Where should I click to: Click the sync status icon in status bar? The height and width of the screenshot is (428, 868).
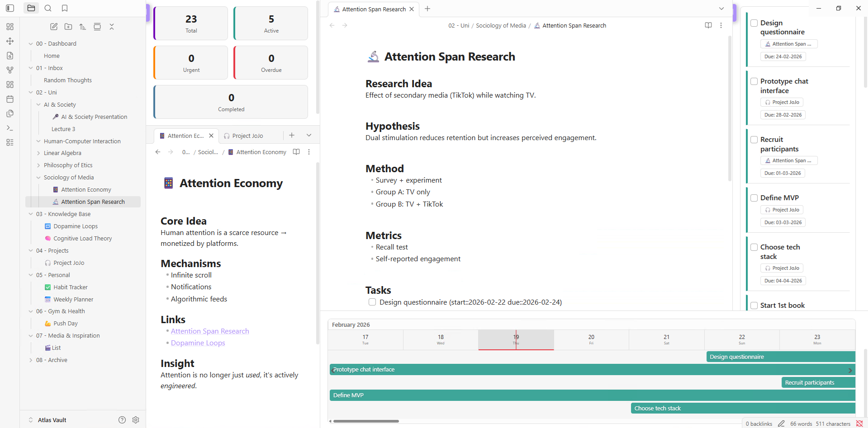859,423
